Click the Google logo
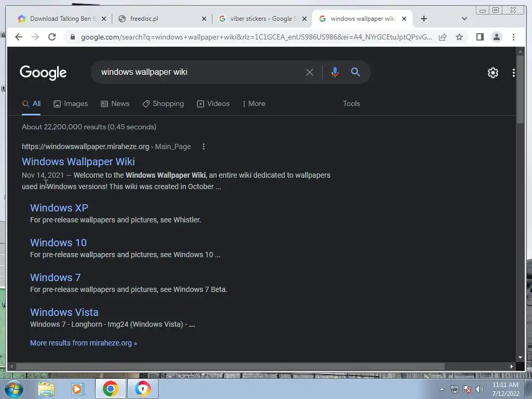Image resolution: width=532 pixels, height=399 pixels. coord(43,73)
